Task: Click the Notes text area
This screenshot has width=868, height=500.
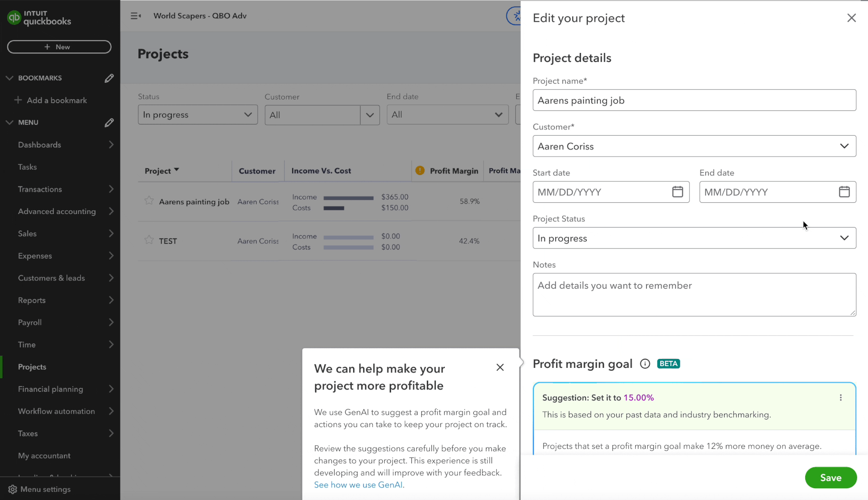Action: click(x=694, y=295)
